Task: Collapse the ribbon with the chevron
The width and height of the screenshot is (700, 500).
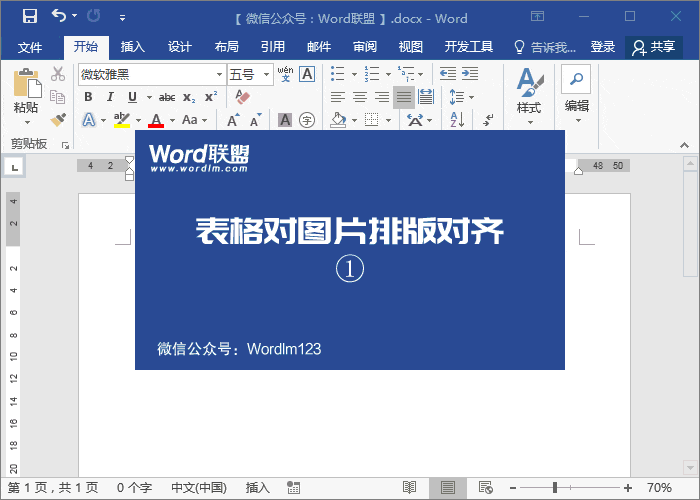Action: point(684,145)
